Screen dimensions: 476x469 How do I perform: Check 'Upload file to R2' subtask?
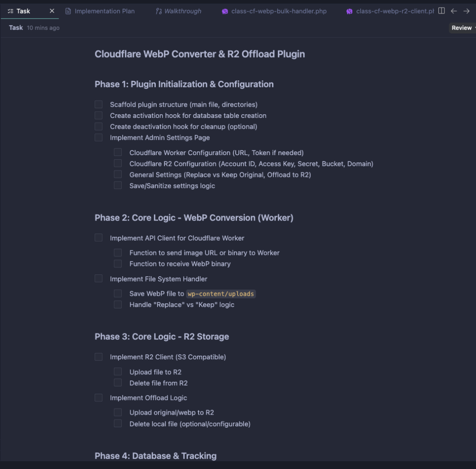(x=118, y=372)
